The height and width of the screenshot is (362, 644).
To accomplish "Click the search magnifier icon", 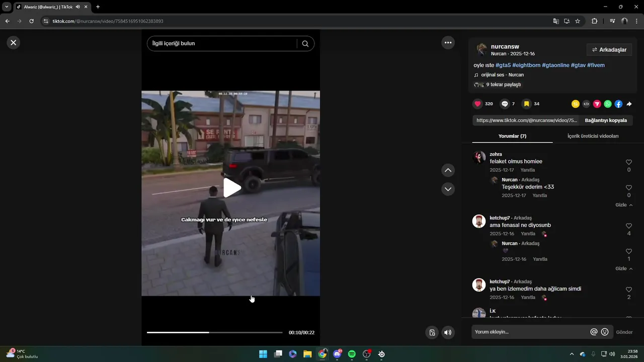I will 305,44.
